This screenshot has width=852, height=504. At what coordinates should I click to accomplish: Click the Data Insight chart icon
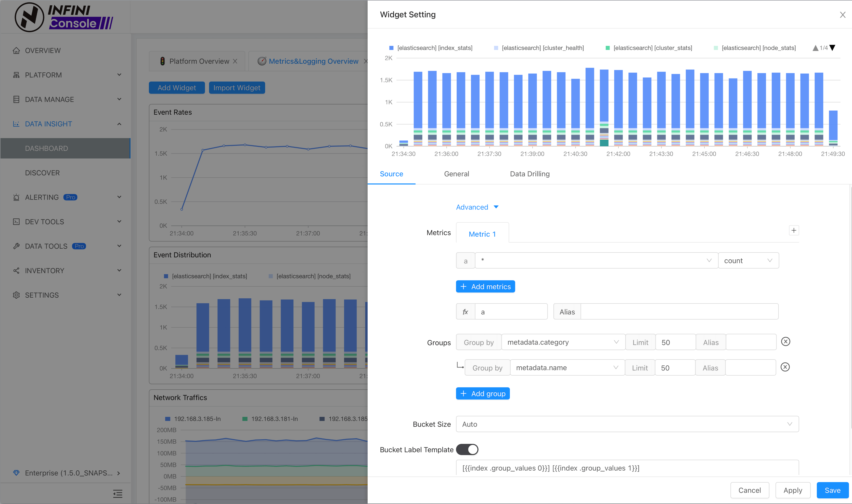[16, 124]
